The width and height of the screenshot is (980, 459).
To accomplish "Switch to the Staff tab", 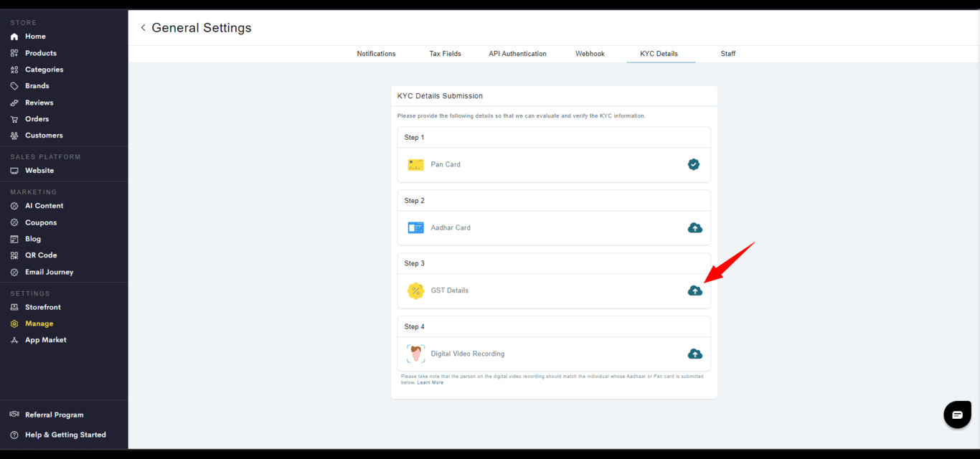I will coord(727,54).
